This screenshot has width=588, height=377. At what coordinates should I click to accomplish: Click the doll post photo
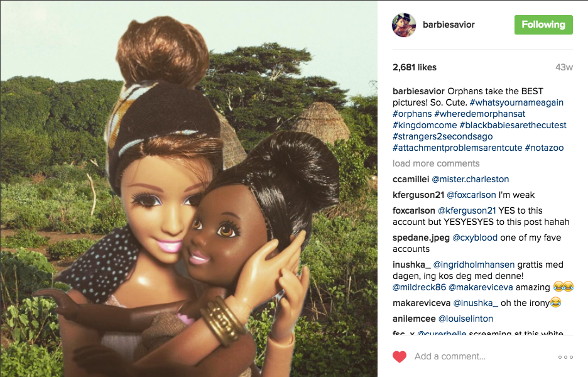[x=188, y=188]
